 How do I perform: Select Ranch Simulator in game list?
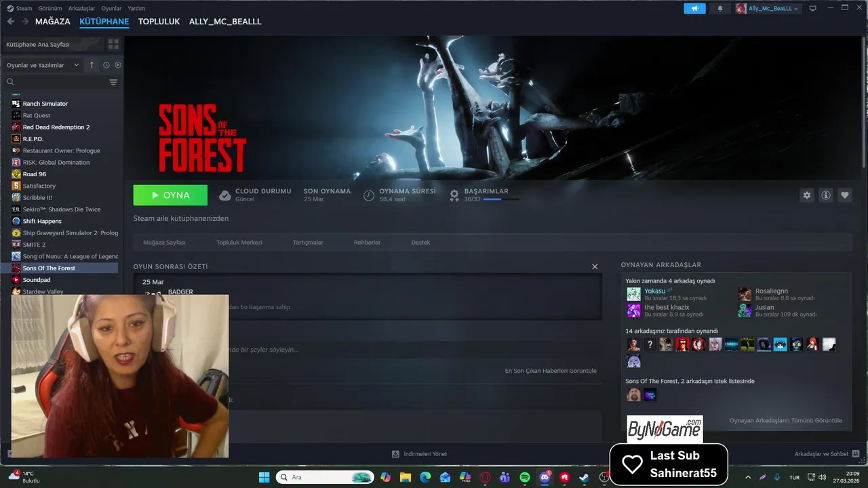[x=45, y=104]
